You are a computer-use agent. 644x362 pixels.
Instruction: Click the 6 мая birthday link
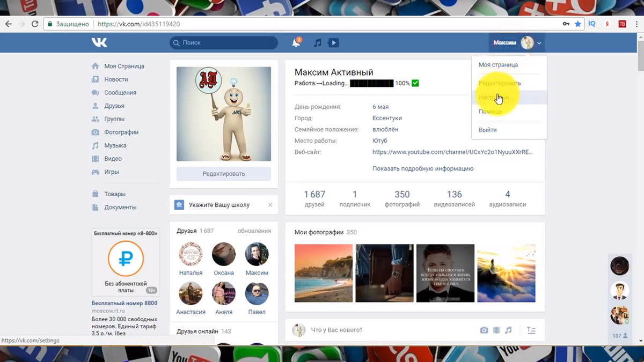click(380, 107)
